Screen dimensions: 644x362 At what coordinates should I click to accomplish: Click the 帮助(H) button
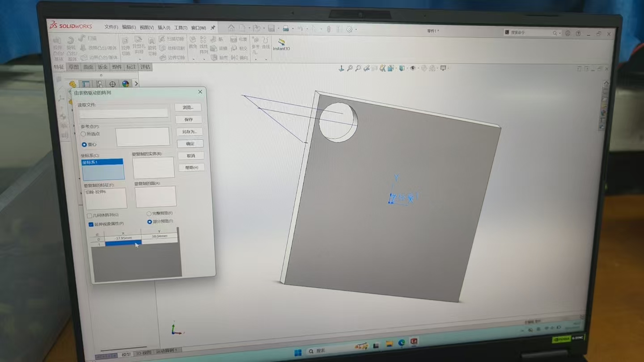pos(191,168)
